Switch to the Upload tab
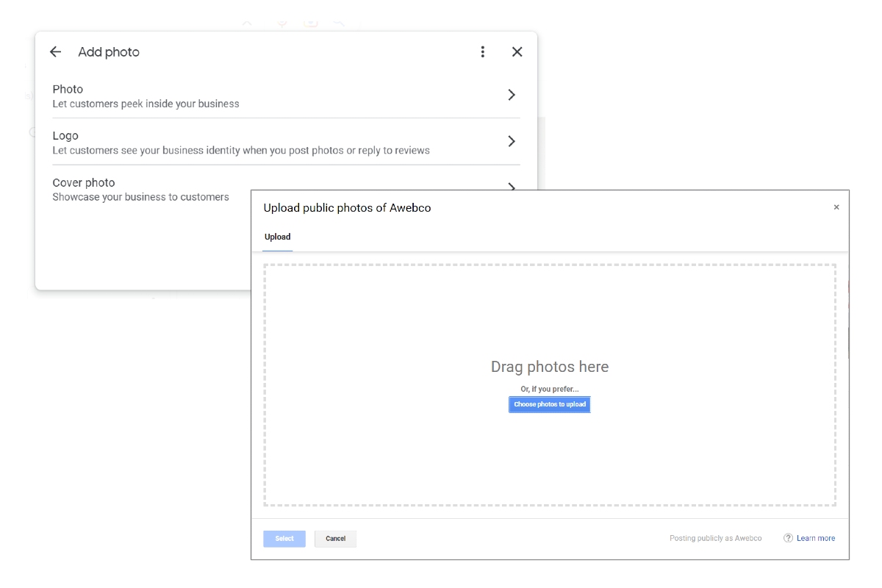This screenshot has height=588, width=882. click(x=278, y=237)
